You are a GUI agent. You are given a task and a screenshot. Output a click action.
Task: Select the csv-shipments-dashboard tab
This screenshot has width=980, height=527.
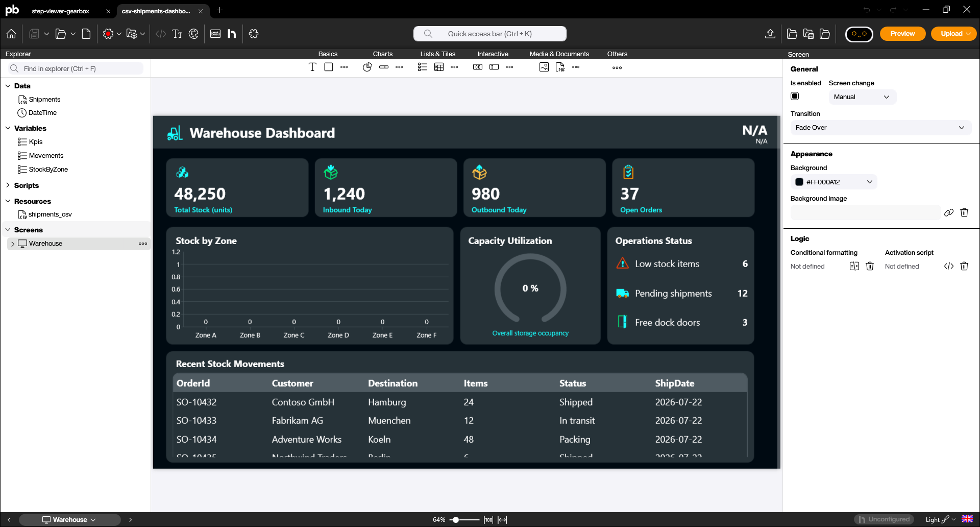pos(156,11)
